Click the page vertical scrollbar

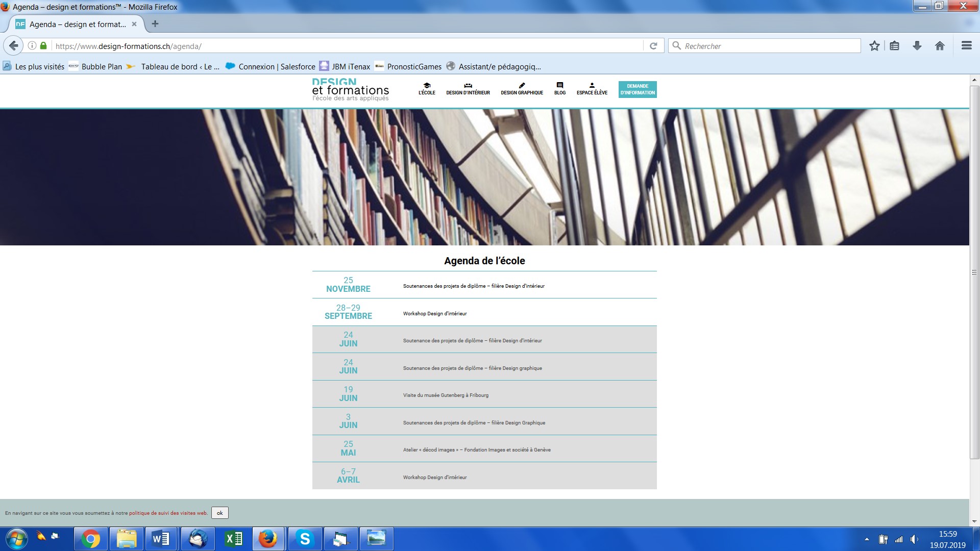(974, 272)
